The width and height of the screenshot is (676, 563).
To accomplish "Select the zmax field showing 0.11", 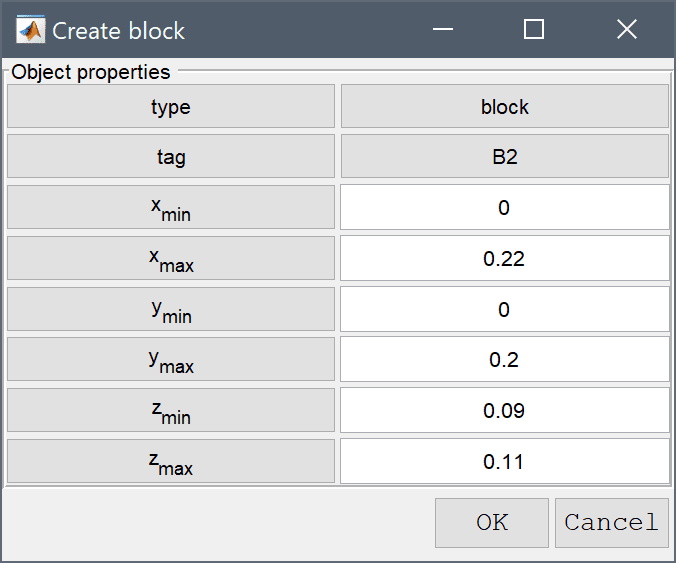I will [505, 461].
